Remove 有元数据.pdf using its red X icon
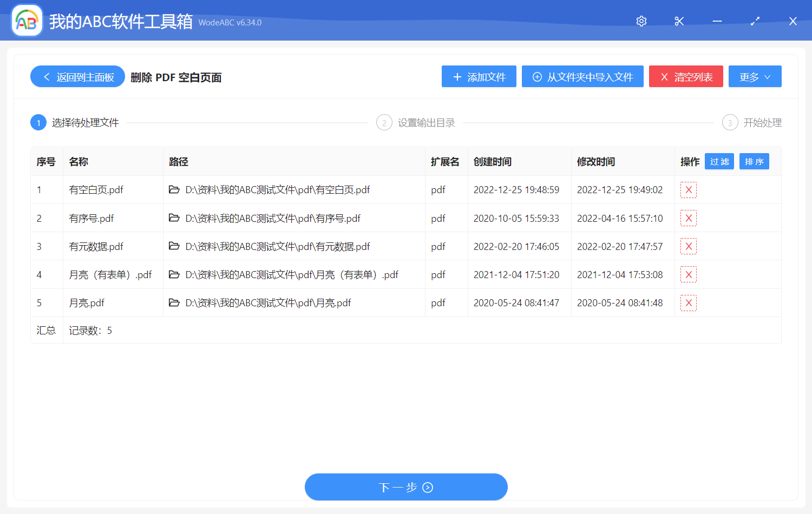Screen dimensions: 812x514 click(688, 246)
